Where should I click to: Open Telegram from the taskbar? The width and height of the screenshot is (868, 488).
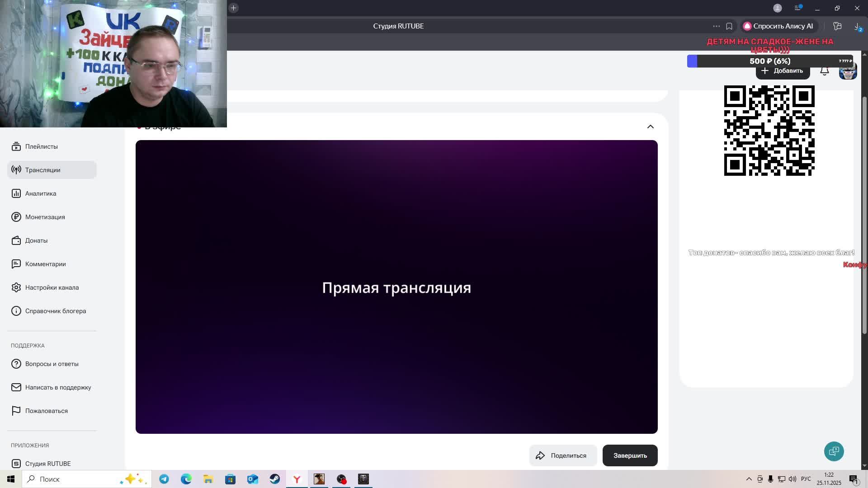click(x=164, y=479)
